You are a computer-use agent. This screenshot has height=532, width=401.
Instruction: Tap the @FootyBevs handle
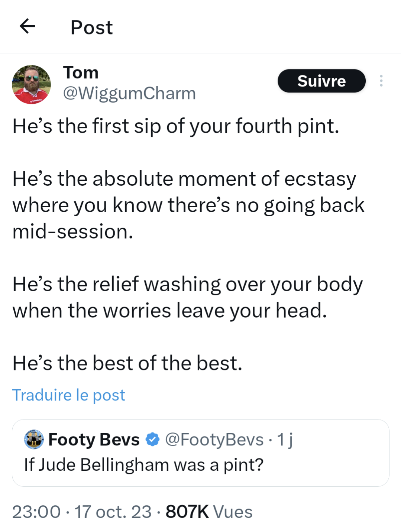click(x=214, y=439)
